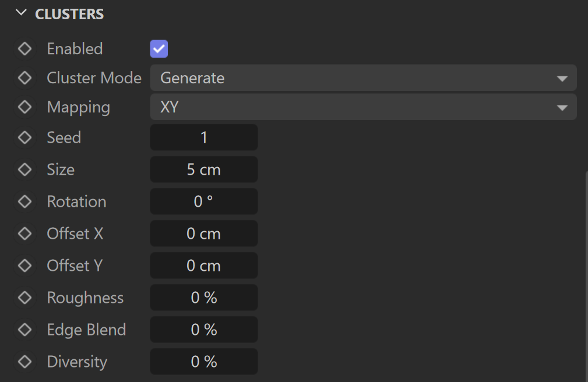The width and height of the screenshot is (588, 382).
Task: Click keyframe diamond beside Cluster Mode
Action: pos(24,78)
